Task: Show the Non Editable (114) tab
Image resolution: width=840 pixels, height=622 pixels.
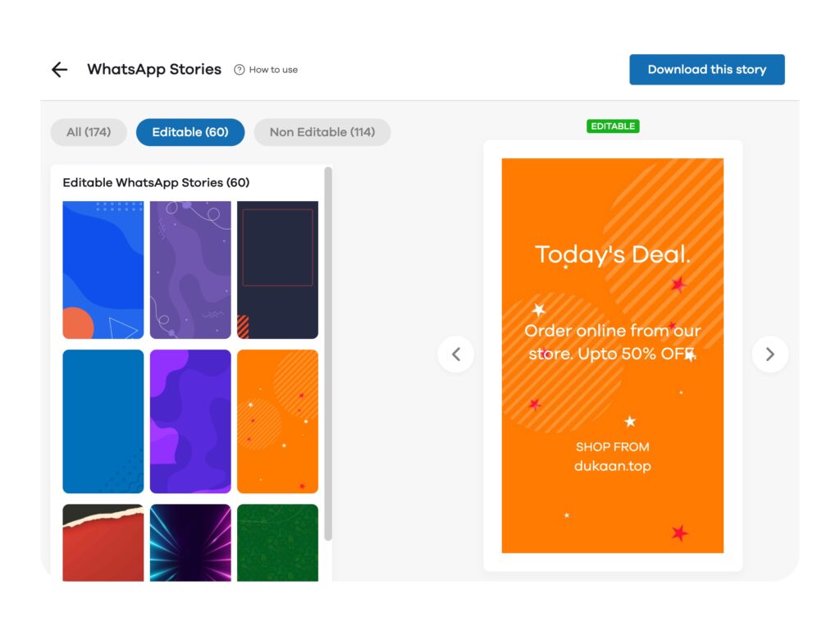Action: tap(322, 132)
